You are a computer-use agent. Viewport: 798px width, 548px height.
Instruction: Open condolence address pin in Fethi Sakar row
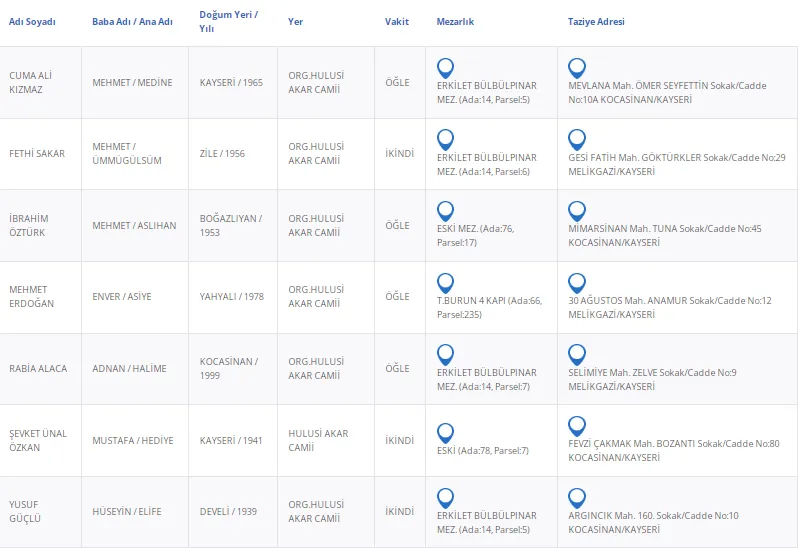click(x=576, y=139)
